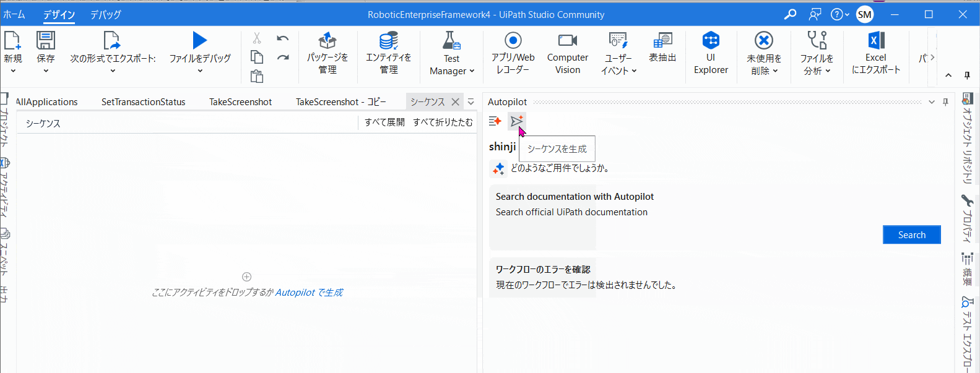Click the 'Autopilot で生成' link

click(309, 293)
